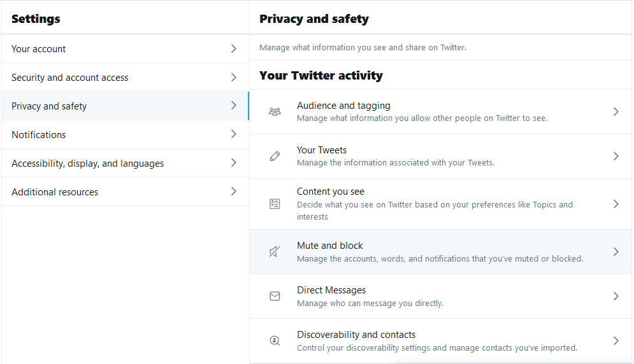Open Audience and tagging arrow
The height and width of the screenshot is (364, 634).
(x=616, y=111)
